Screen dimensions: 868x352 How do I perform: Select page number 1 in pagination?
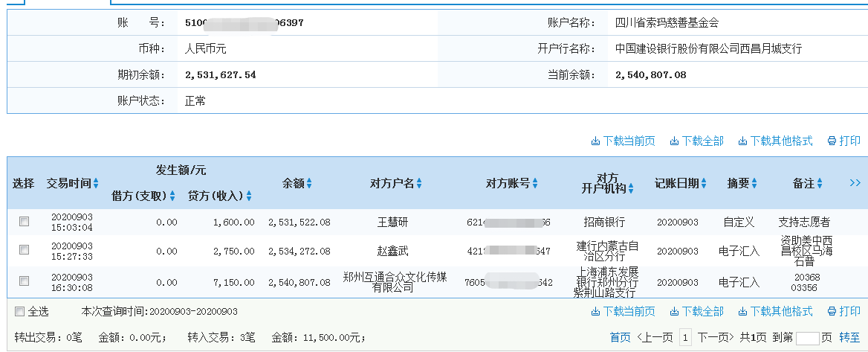pos(685,337)
